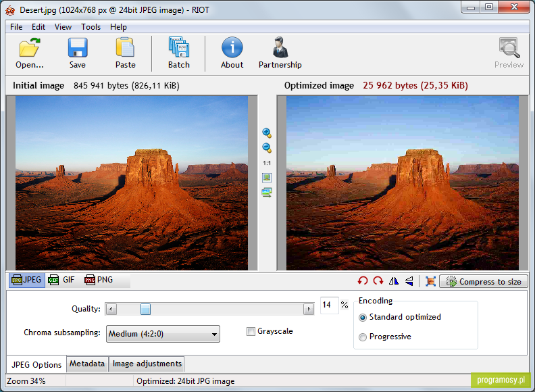
Task: Rotate the image right (clockwise)
Action: 378,281
